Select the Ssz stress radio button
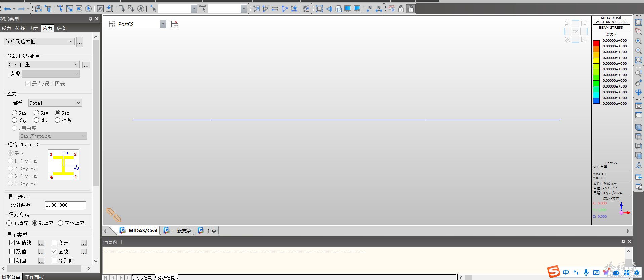The width and height of the screenshot is (644, 280). (57, 113)
